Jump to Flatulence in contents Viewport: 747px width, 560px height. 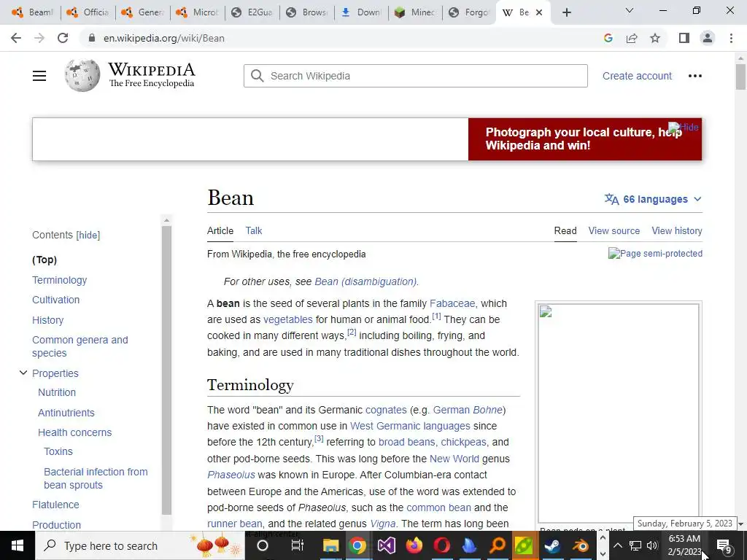pos(55,505)
